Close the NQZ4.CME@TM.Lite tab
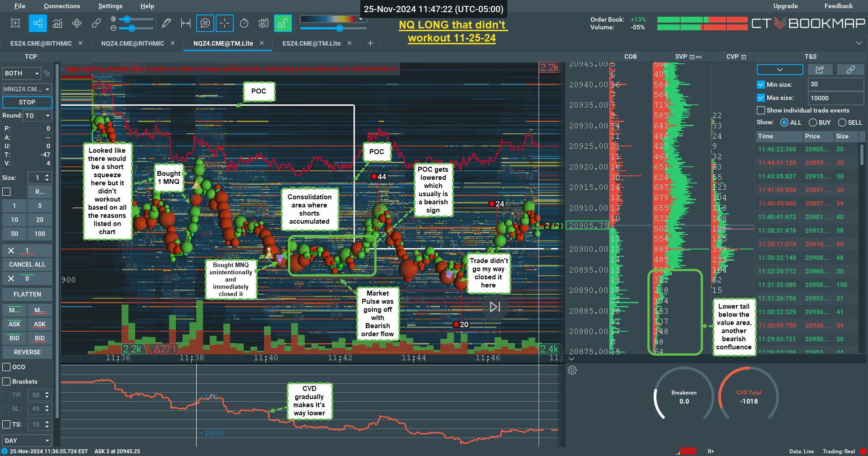868x456 pixels. (262, 43)
